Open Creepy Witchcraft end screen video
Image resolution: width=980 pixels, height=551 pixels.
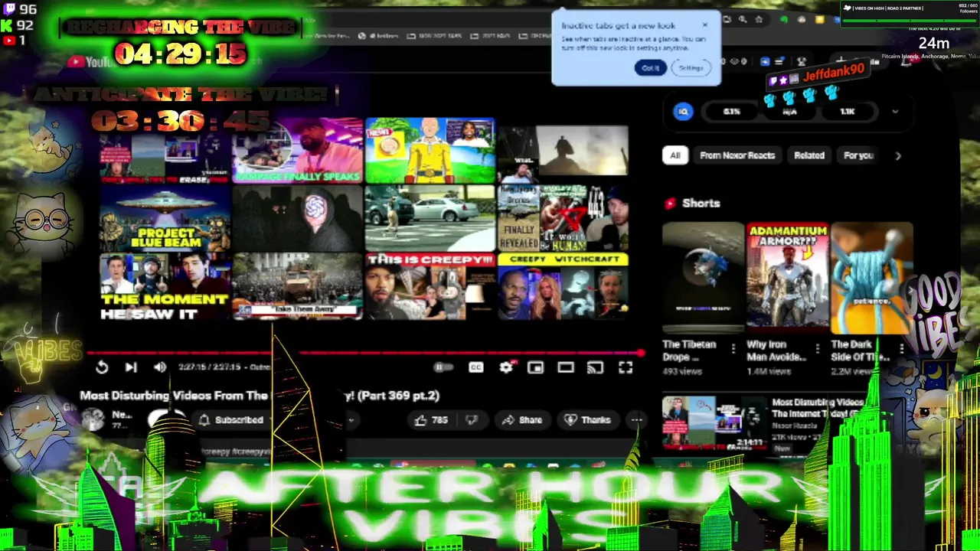click(x=563, y=286)
